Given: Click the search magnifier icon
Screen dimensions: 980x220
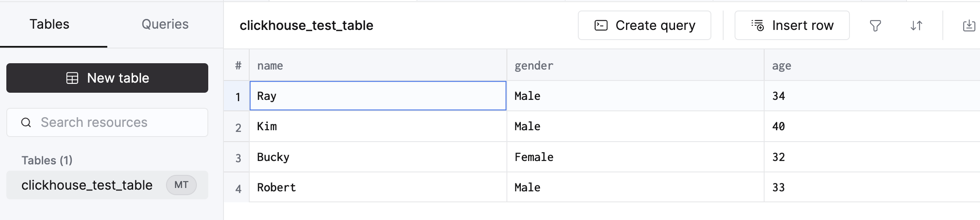Looking at the screenshot, I should click(26, 123).
